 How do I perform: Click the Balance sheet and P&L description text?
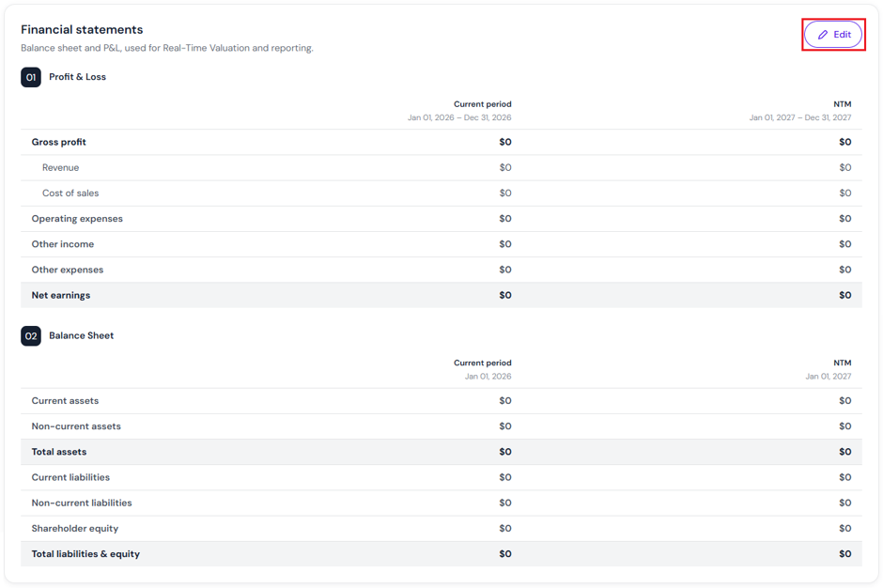(167, 48)
